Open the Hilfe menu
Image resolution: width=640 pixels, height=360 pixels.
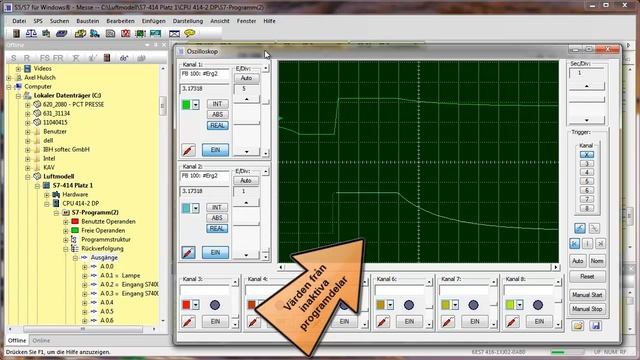pos(269,21)
